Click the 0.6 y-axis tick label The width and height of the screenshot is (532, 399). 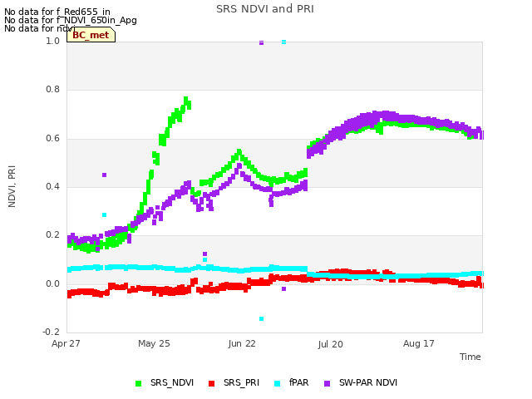point(52,138)
